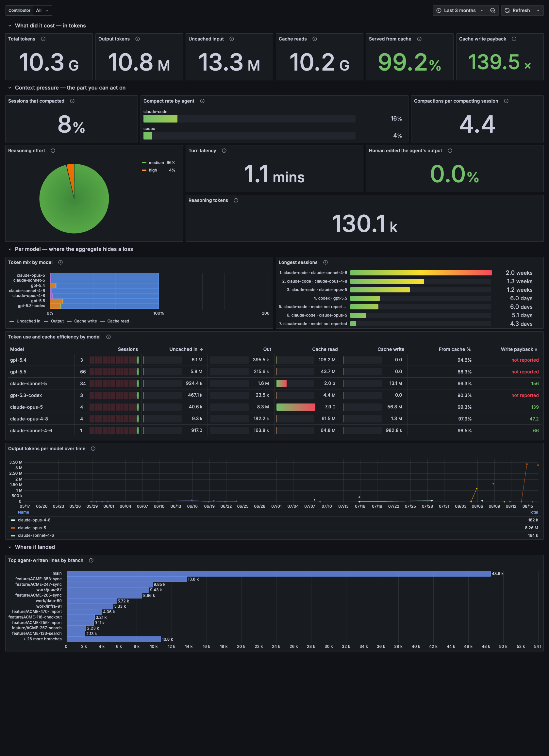The width and height of the screenshot is (549, 756).
Task: Sort table by Out column header
Action: click(x=267, y=349)
